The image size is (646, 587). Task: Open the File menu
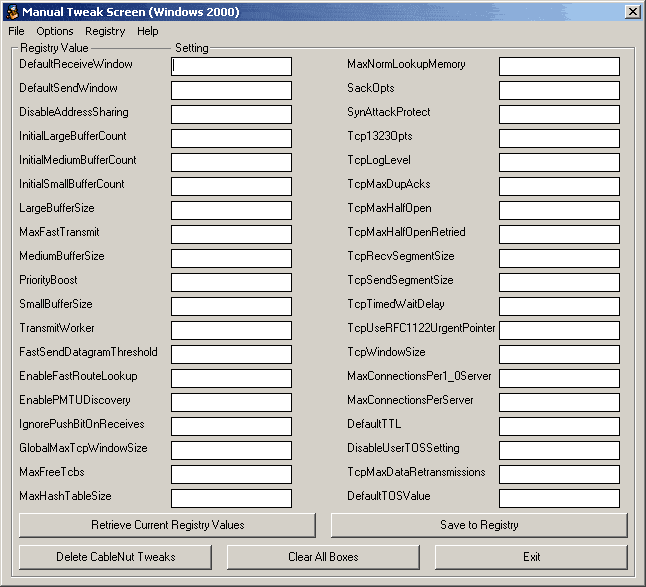tap(16, 31)
